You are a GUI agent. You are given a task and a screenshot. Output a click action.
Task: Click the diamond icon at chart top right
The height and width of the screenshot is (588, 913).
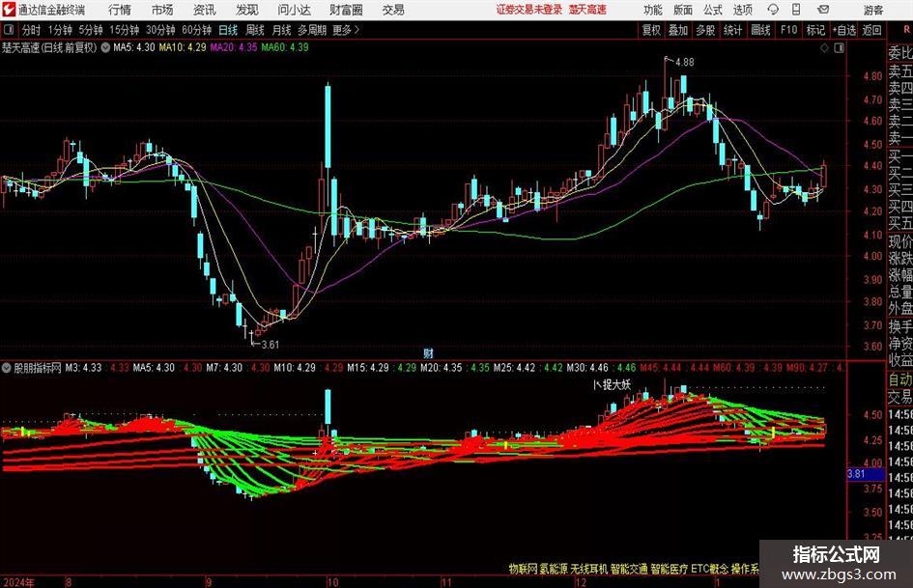(x=824, y=48)
